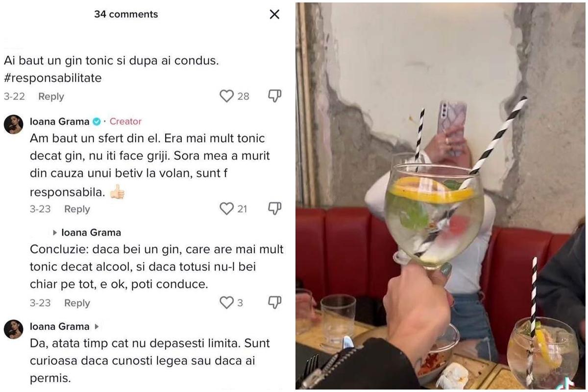The height and width of the screenshot is (392, 588).
Task: Click the triangle before replied-to Ioana Grama
Action: tap(55, 233)
